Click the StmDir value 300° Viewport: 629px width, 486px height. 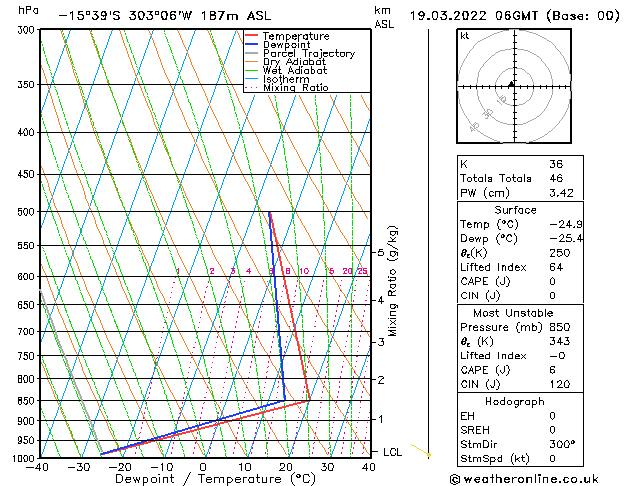pos(562,444)
